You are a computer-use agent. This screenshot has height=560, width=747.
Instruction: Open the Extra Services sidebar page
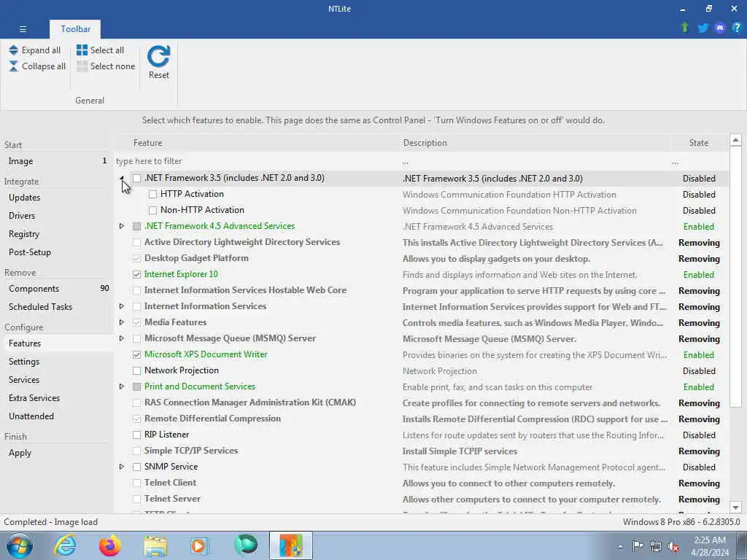coord(57,398)
